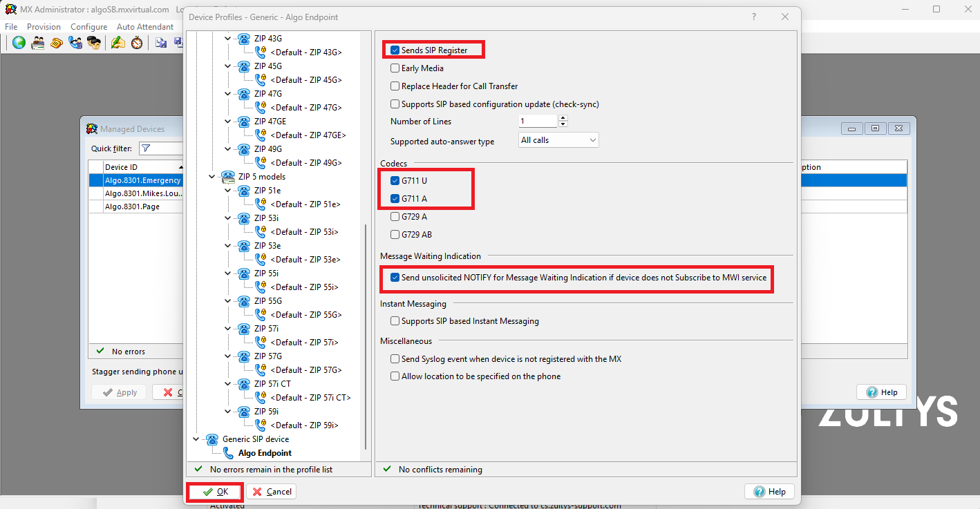
Task: Click the locked handset icon for Default ZIP 51e
Action: click(261, 204)
